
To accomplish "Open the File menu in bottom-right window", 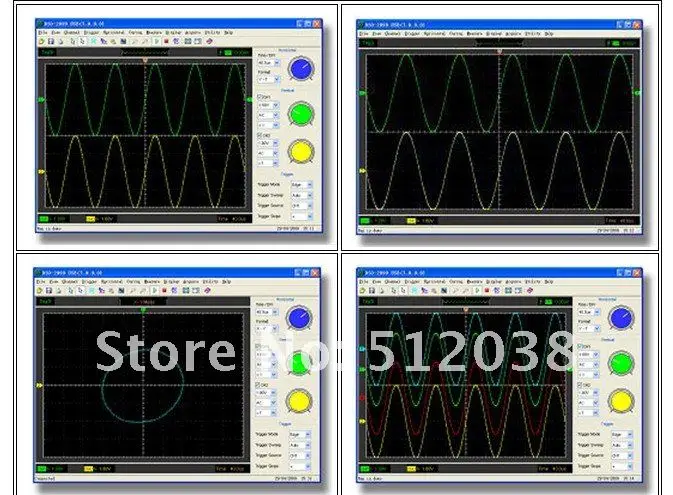I will (x=364, y=282).
